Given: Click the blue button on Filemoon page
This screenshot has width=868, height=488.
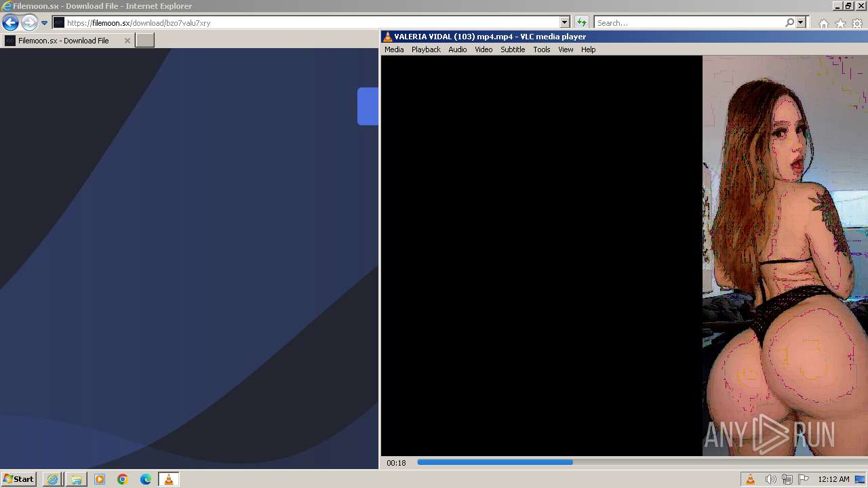Looking at the screenshot, I should [368, 106].
